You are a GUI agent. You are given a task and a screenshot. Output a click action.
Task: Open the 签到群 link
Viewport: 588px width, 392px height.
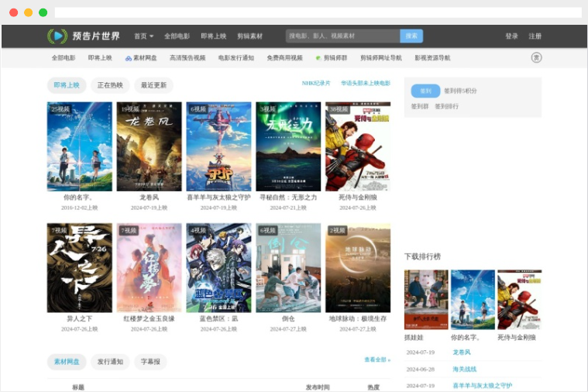420,107
